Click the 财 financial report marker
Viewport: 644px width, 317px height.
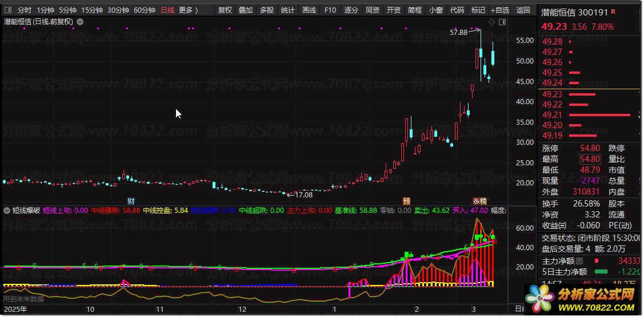click(x=131, y=201)
